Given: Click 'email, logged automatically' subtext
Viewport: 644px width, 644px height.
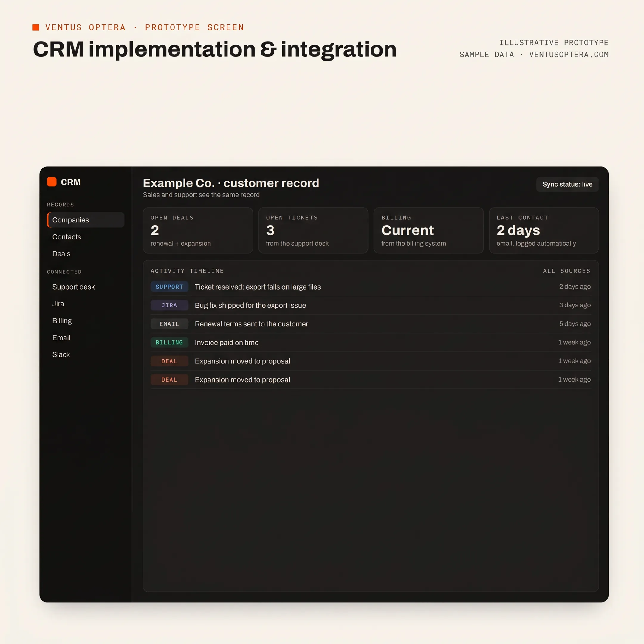Looking at the screenshot, I should (x=536, y=243).
